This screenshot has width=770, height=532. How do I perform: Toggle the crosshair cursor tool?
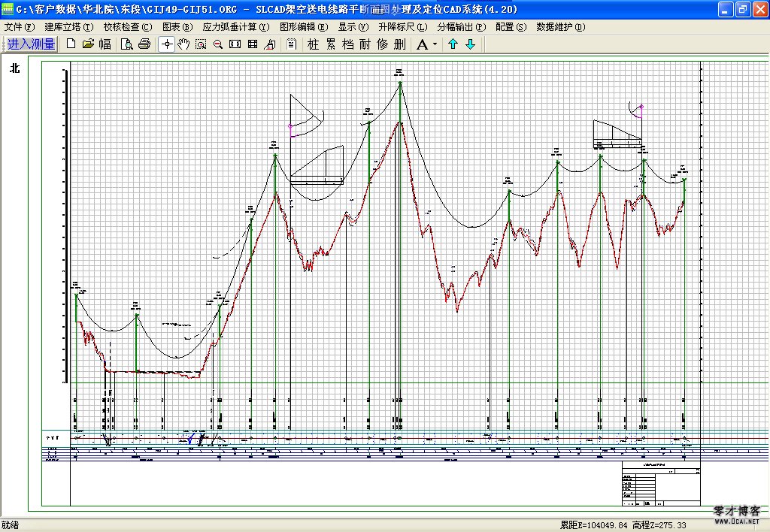tap(167, 44)
